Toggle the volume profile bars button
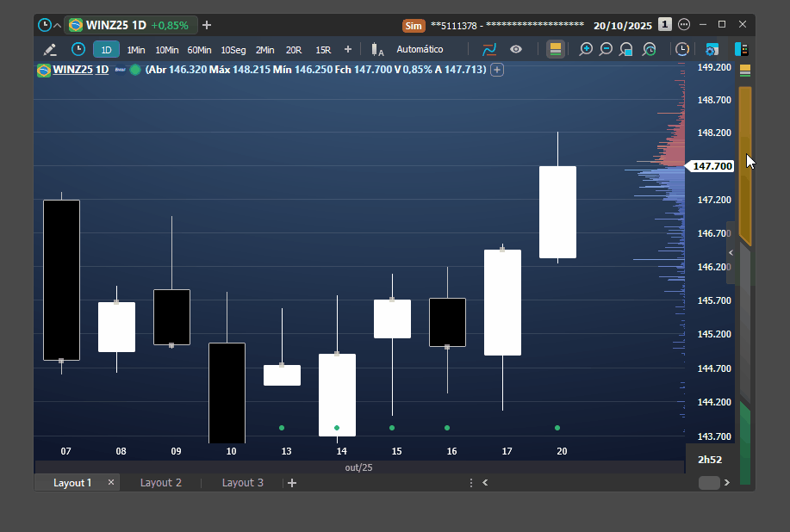 coord(555,49)
